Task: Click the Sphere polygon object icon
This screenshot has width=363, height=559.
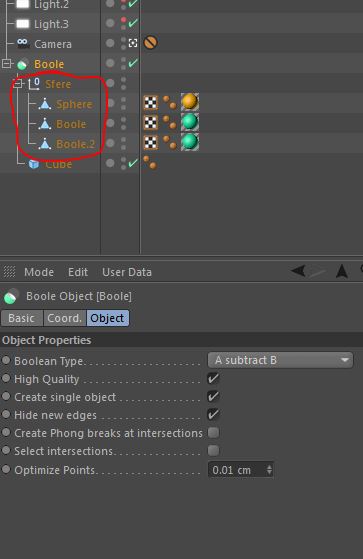Action: (x=45, y=104)
